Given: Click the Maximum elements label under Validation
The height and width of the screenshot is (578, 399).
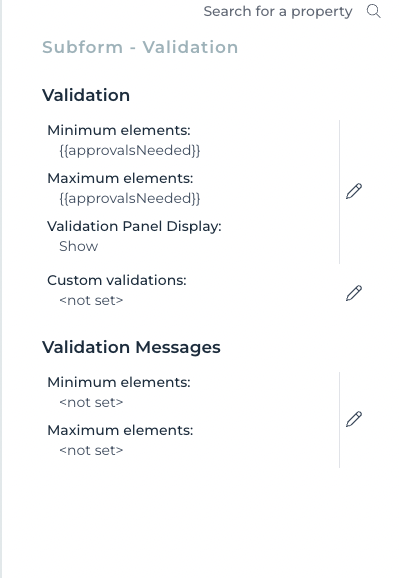Looking at the screenshot, I should 120,178.
